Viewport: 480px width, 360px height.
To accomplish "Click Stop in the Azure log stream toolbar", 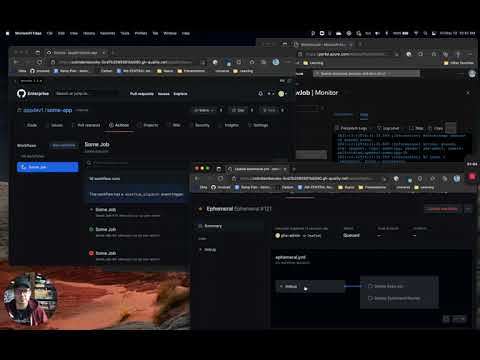I will (x=416, y=128).
